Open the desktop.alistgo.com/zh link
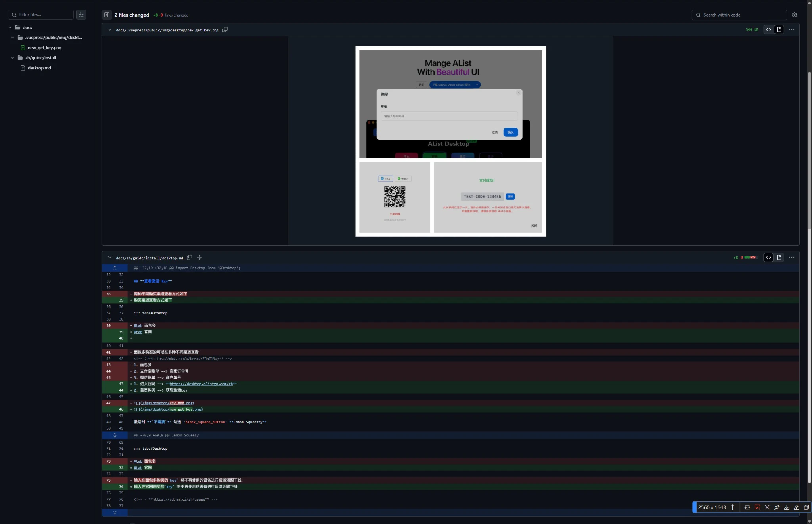812x524 pixels. click(201, 384)
